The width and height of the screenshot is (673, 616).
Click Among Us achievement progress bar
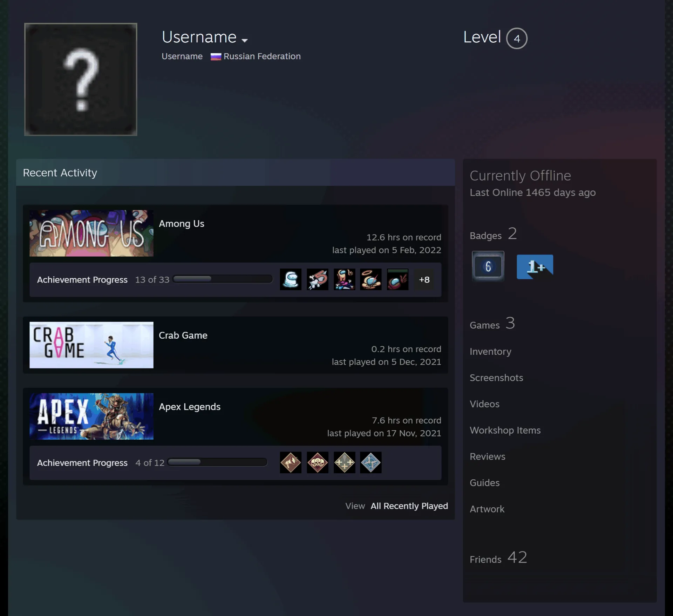pos(223,279)
